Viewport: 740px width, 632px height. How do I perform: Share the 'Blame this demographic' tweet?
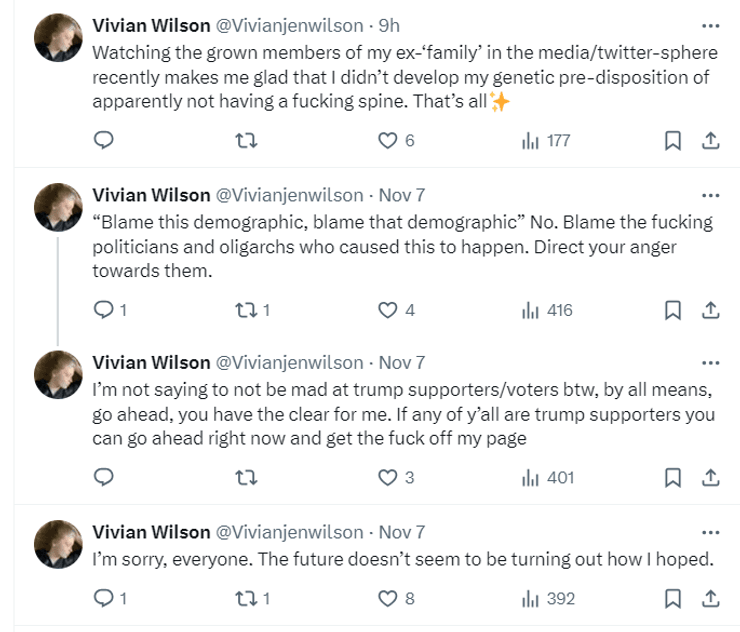tap(710, 310)
